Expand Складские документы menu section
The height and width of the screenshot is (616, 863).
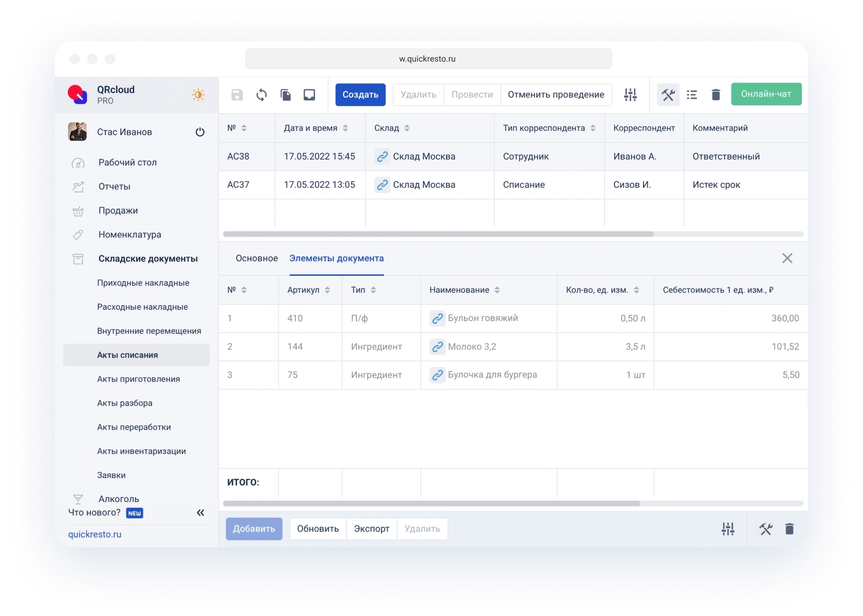(148, 259)
